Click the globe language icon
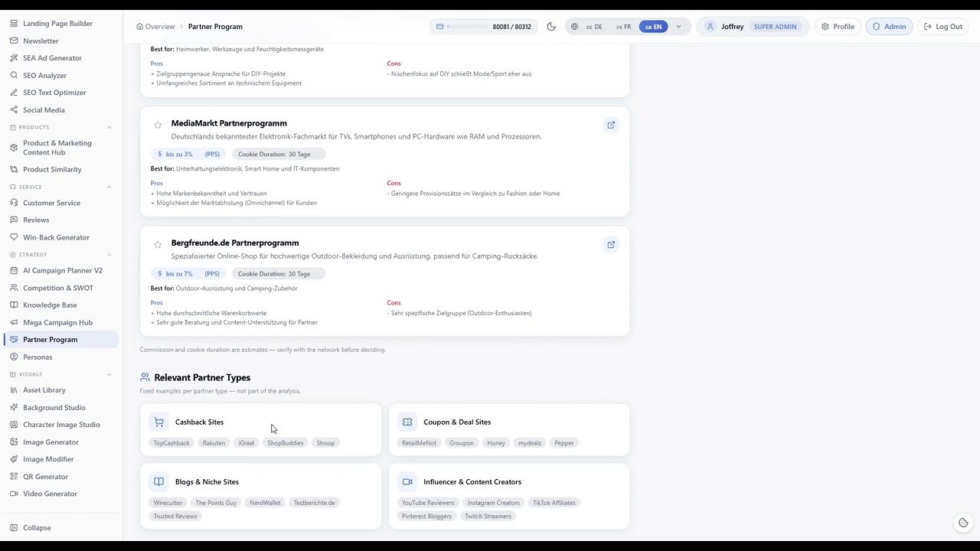The height and width of the screenshot is (551, 980). click(x=574, y=27)
